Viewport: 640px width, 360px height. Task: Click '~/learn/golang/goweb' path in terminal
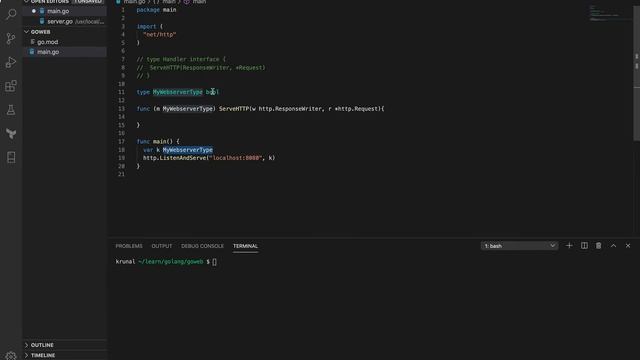click(x=171, y=262)
